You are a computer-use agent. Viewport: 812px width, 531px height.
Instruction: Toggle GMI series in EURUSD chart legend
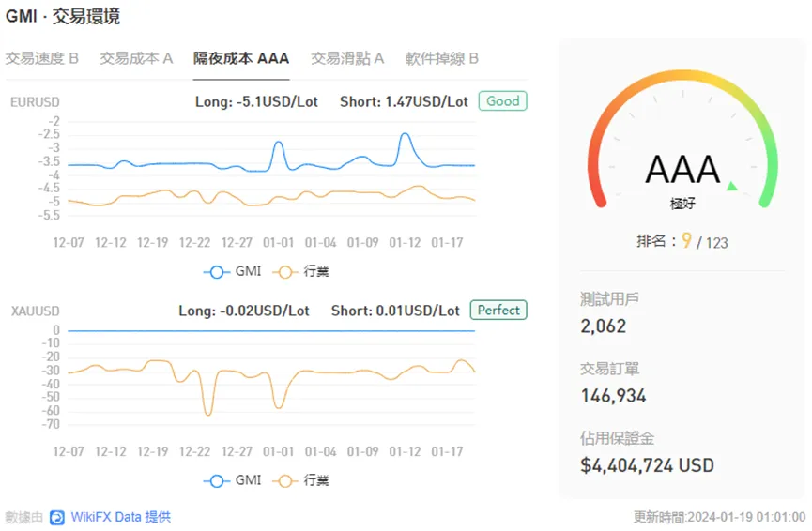pyautogui.click(x=233, y=271)
